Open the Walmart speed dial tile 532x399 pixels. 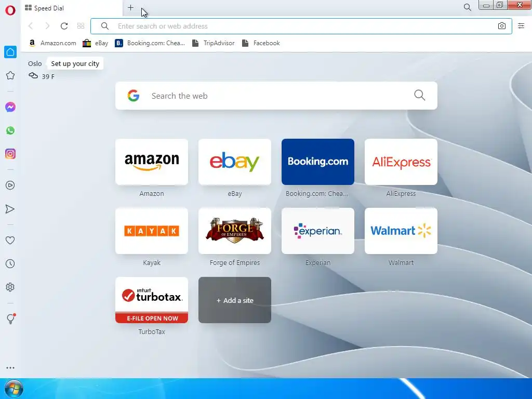point(401,231)
